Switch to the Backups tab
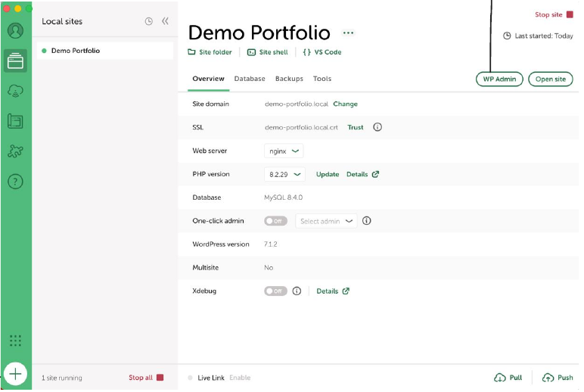Viewport: 584px width, 392px height. point(289,79)
